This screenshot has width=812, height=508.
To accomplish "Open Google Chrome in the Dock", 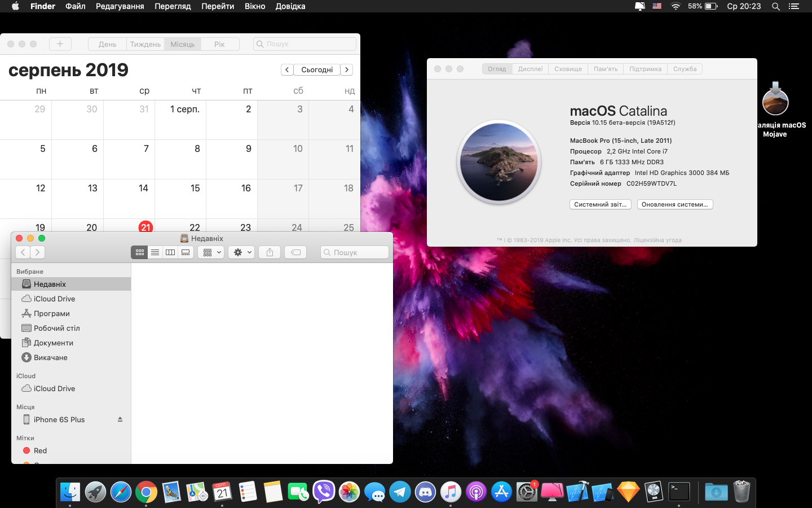I will click(x=146, y=492).
